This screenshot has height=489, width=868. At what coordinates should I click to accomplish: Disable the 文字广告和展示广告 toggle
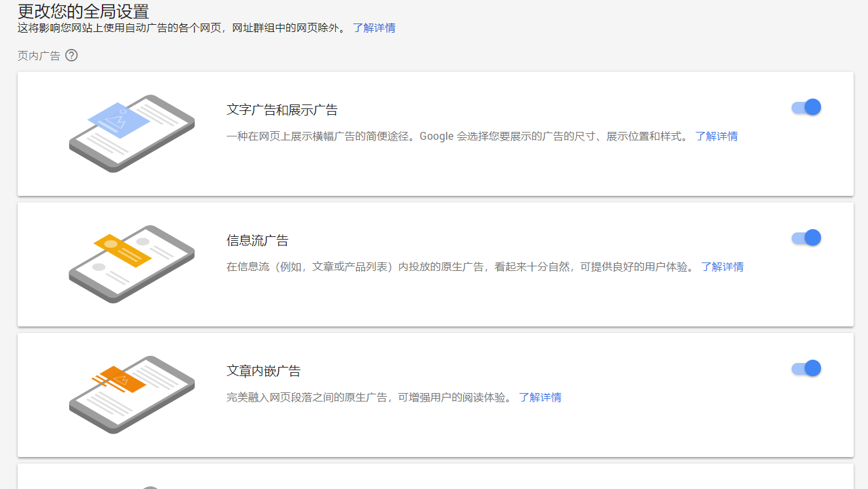[806, 107]
